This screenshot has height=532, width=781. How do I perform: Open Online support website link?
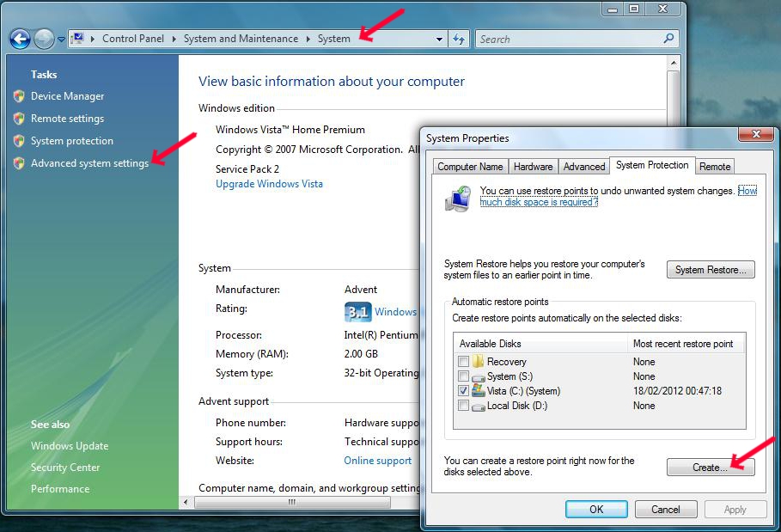377,461
